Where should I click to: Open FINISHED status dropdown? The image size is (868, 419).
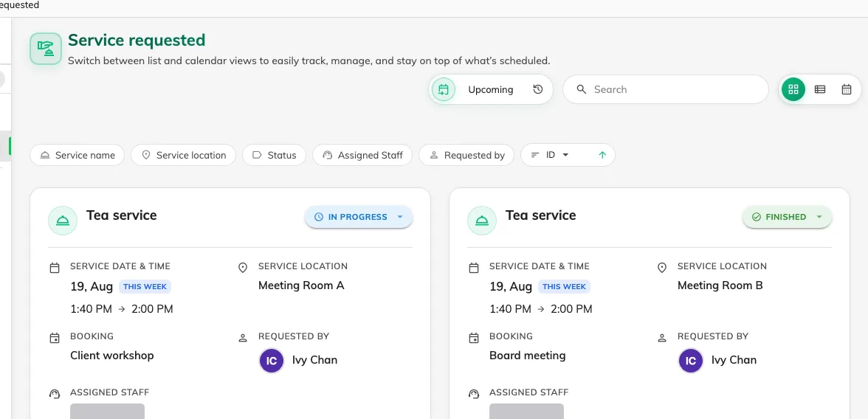(787, 217)
